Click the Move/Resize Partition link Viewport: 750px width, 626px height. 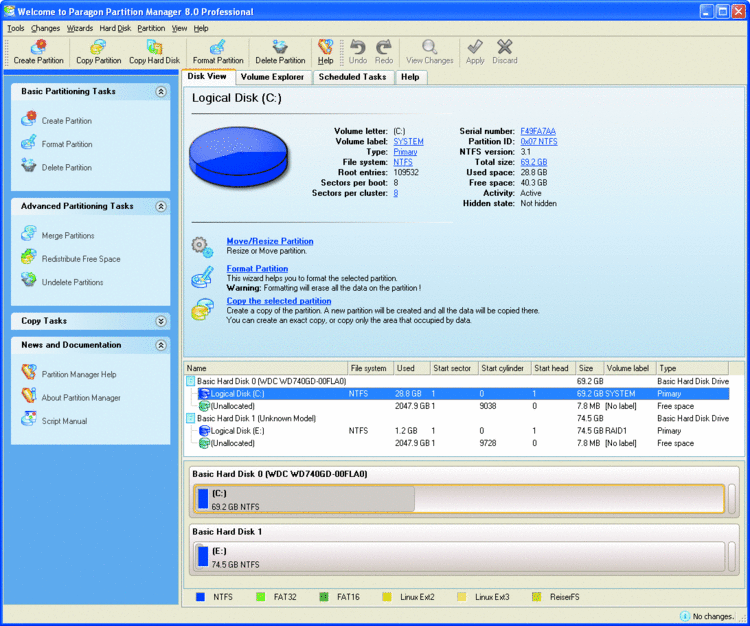[x=270, y=241]
